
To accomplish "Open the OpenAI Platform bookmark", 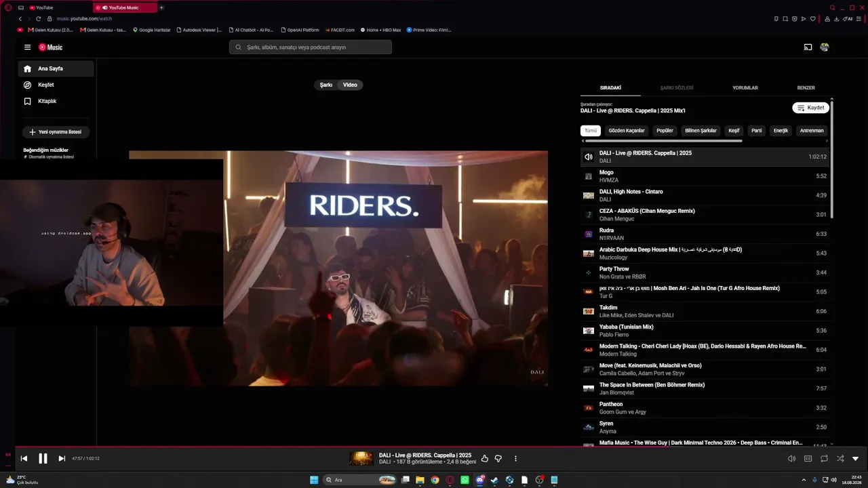I will [299, 30].
